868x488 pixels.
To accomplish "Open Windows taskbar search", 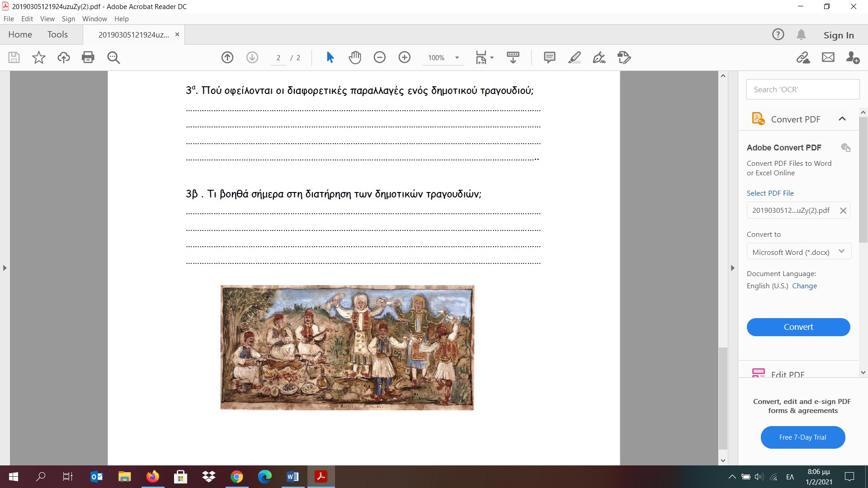I will click(x=41, y=477).
